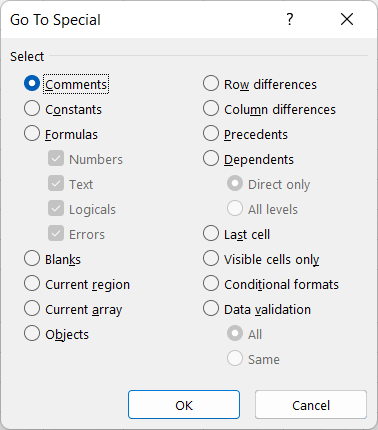Toggle the Errors checkbox
378x430 pixels.
tap(56, 233)
